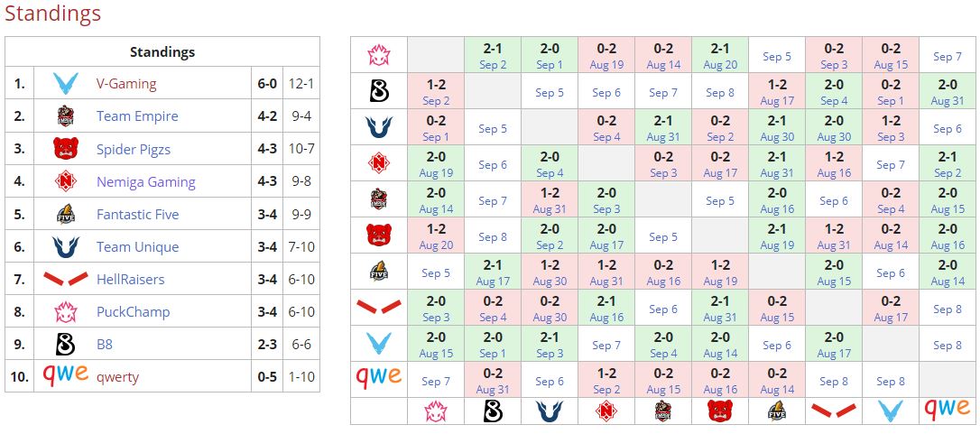Select the 2-1 Sep 2 cell in PuckChamp's row
The height and width of the screenshot is (434, 980).
tap(493, 56)
